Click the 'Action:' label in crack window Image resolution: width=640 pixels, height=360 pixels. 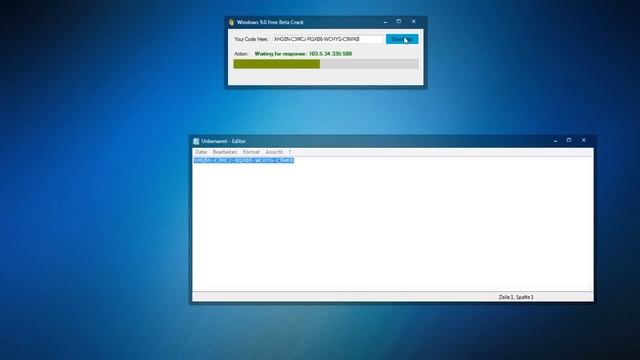(241, 54)
